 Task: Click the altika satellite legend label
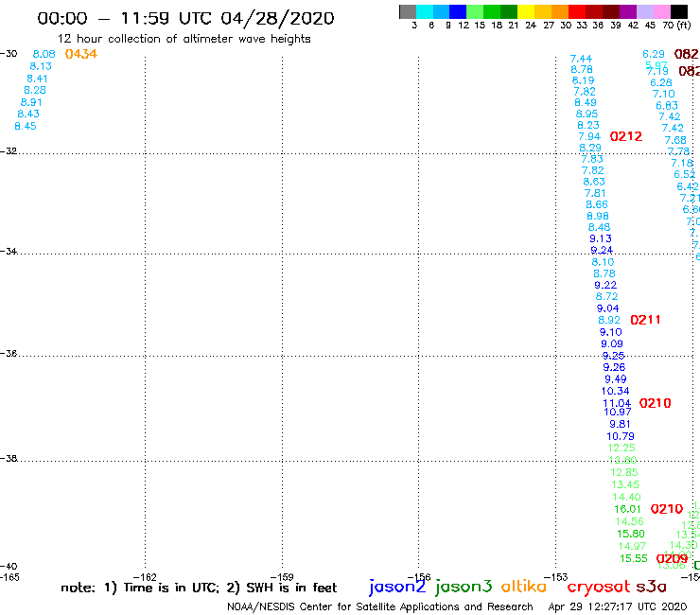click(x=523, y=587)
